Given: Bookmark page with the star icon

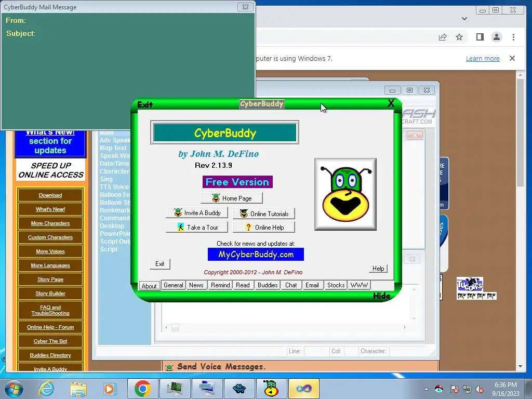Looking at the screenshot, I should click(x=459, y=37).
